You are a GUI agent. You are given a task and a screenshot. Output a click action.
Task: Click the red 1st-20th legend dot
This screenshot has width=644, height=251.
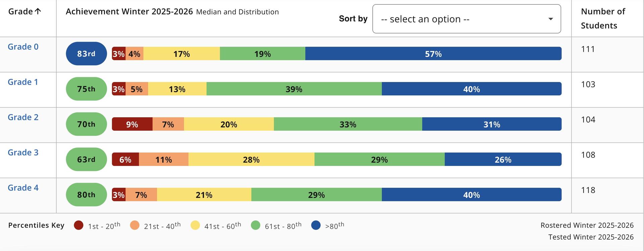[x=78, y=225]
